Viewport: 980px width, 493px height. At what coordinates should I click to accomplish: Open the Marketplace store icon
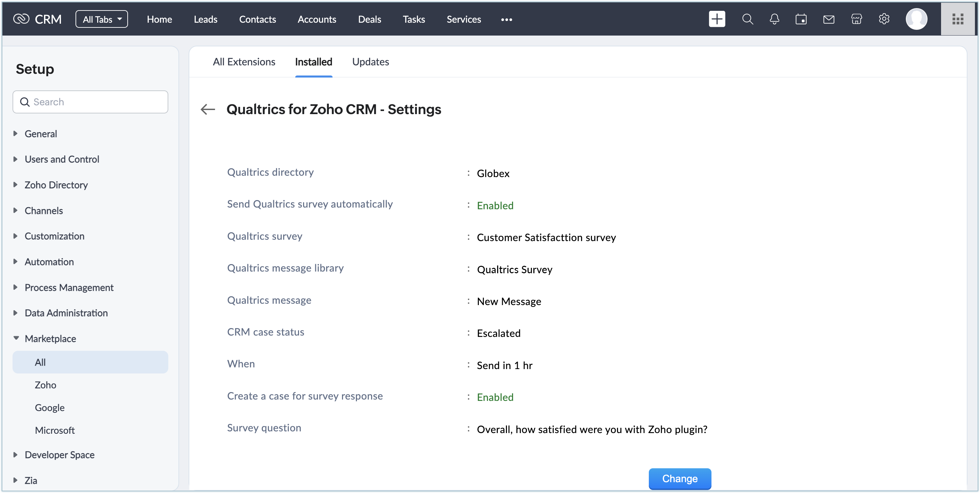click(856, 19)
